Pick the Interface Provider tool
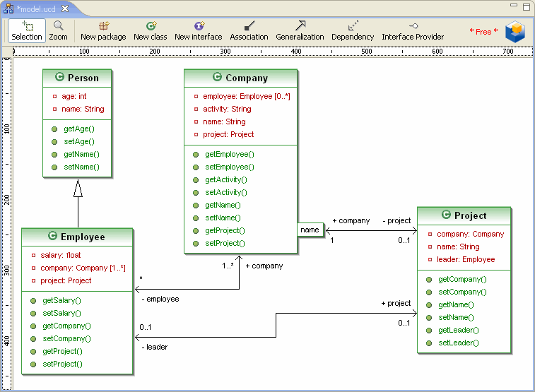Screen dimensions: 535x392 pos(413,30)
